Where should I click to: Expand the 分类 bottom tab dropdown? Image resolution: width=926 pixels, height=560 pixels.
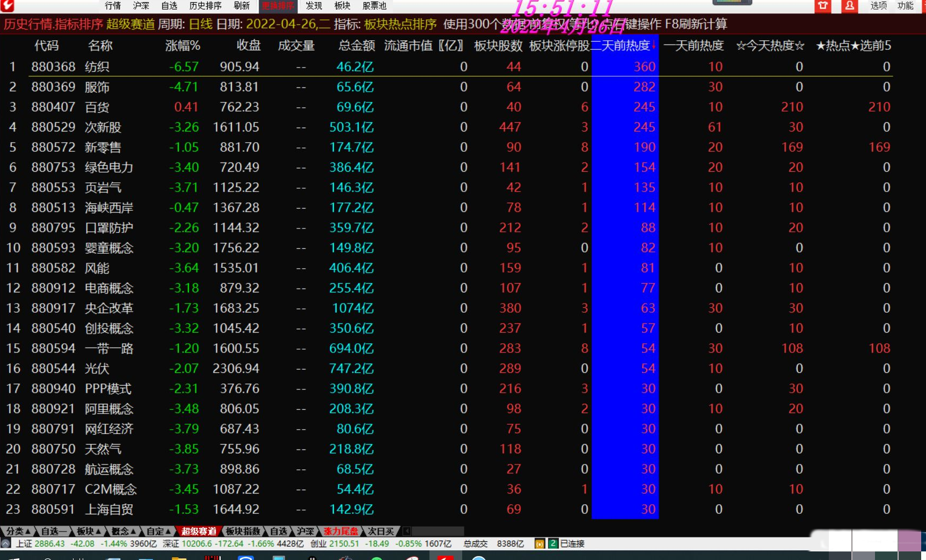click(18, 531)
